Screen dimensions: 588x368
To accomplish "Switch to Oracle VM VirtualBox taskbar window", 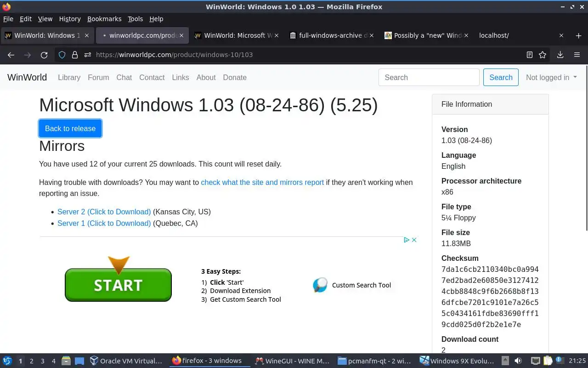I will coord(126,361).
